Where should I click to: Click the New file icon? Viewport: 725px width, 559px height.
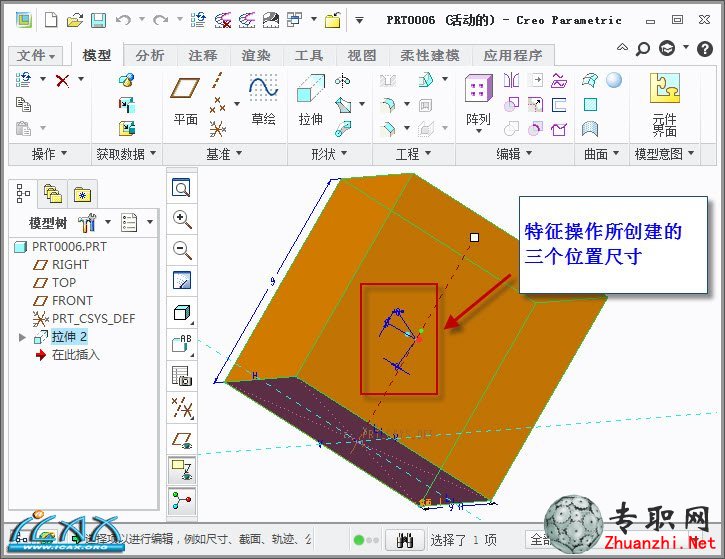tap(51, 20)
